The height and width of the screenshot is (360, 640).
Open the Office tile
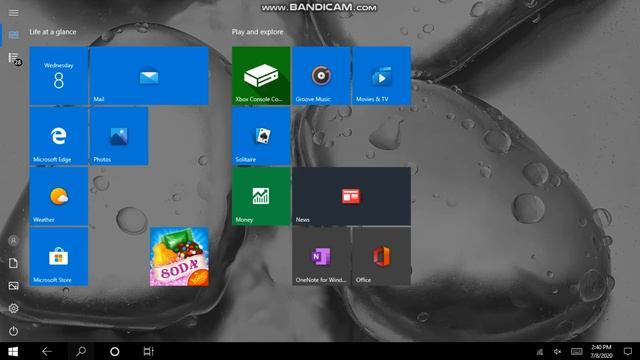point(381,257)
